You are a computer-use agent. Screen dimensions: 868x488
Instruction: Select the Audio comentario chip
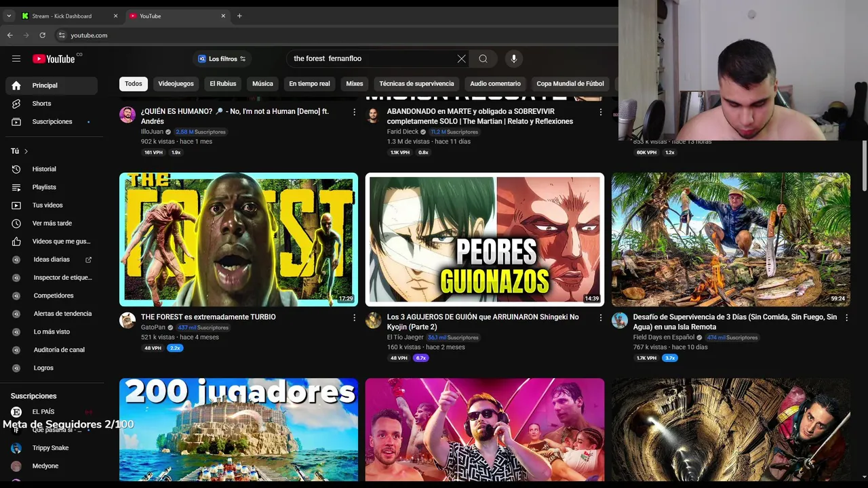click(x=495, y=83)
